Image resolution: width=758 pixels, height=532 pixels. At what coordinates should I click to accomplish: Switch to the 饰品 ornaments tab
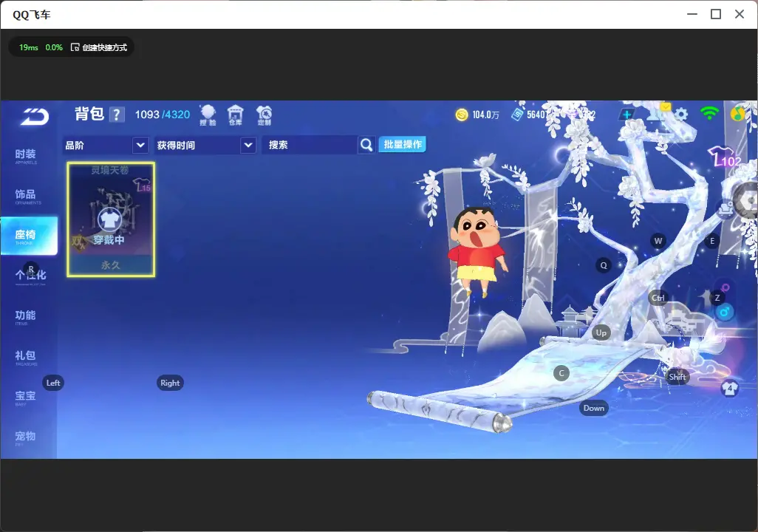[26, 196]
